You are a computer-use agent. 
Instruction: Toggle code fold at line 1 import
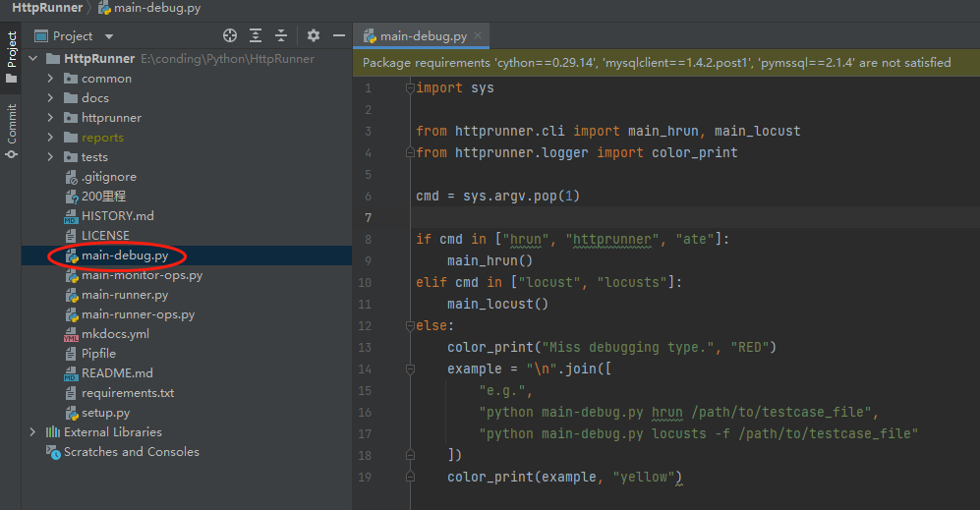pyautogui.click(x=410, y=88)
